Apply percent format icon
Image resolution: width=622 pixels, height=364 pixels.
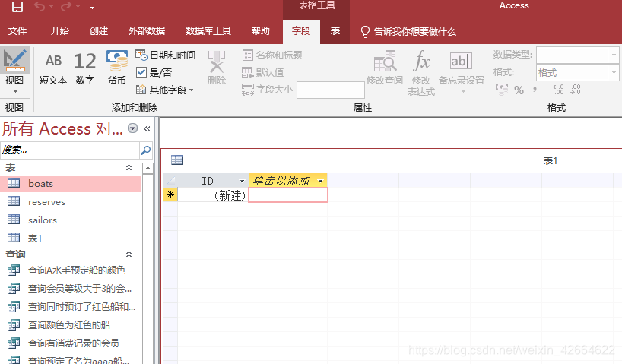(x=519, y=90)
